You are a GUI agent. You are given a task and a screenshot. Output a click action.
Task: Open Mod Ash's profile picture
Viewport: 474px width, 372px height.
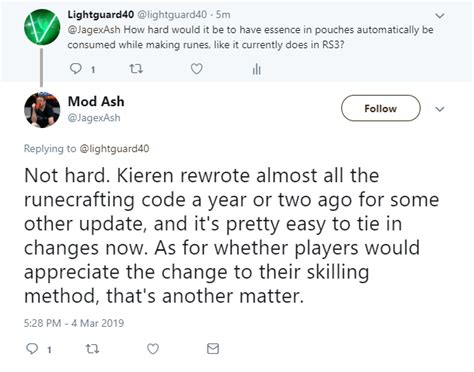pyautogui.click(x=42, y=110)
